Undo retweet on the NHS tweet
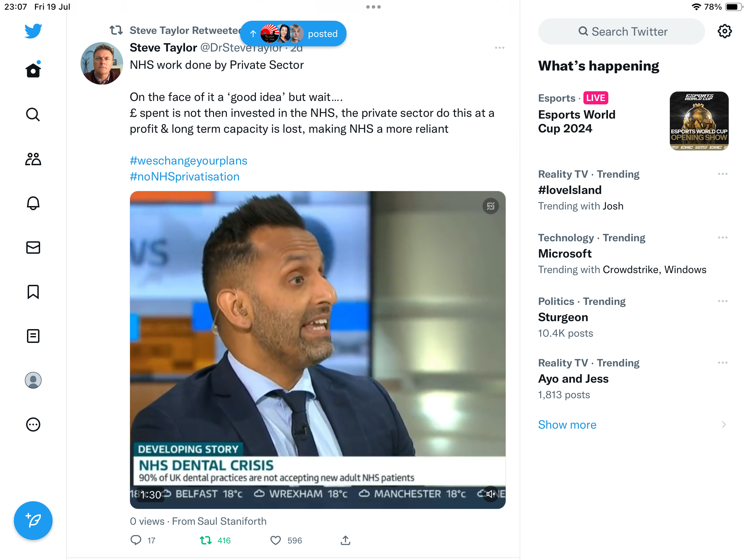 [x=206, y=540]
